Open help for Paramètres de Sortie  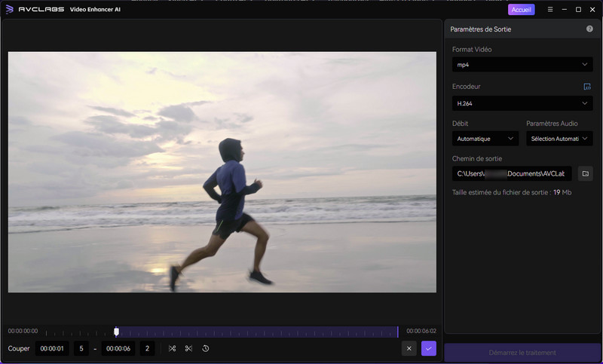coord(589,29)
